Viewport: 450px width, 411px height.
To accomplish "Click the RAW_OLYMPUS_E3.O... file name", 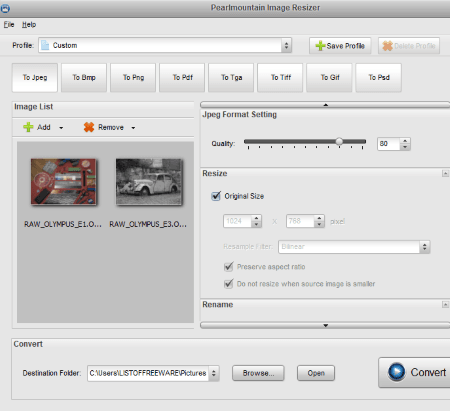I will [148, 224].
